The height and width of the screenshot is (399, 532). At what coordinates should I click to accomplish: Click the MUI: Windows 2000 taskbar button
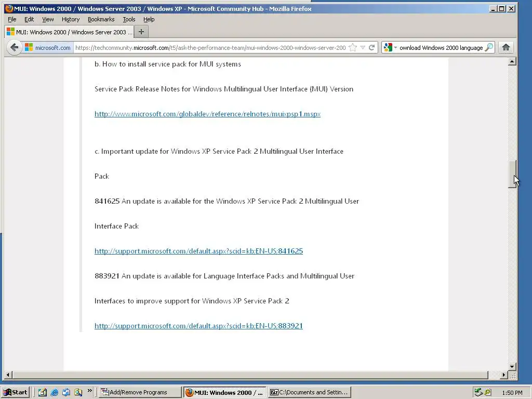[224, 392]
